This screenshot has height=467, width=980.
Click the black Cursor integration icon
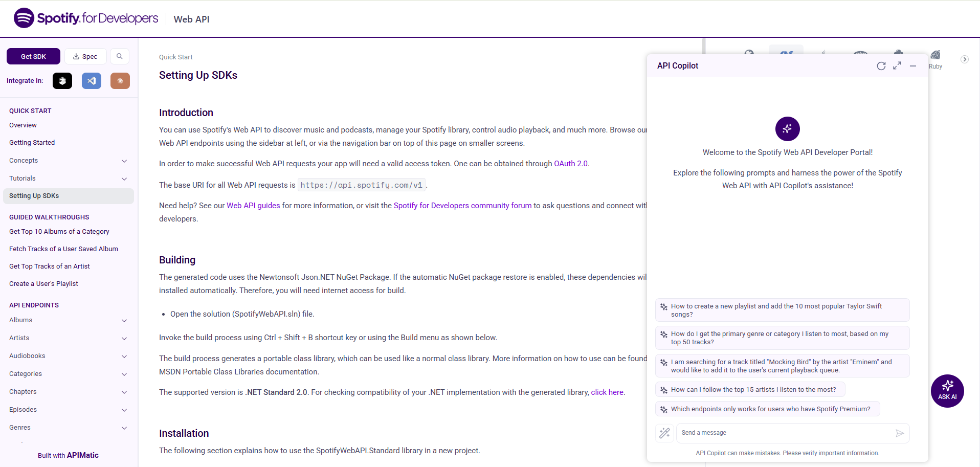pyautogui.click(x=62, y=81)
